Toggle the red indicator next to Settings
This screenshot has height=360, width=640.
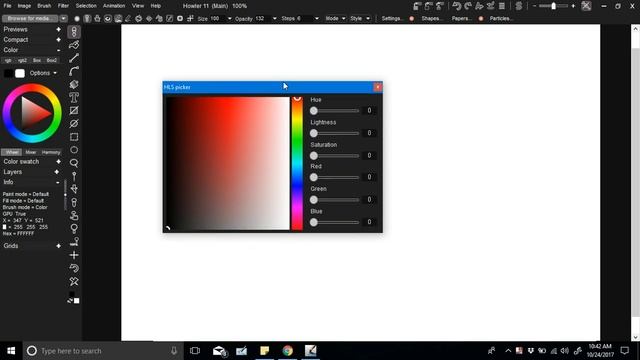point(411,18)
